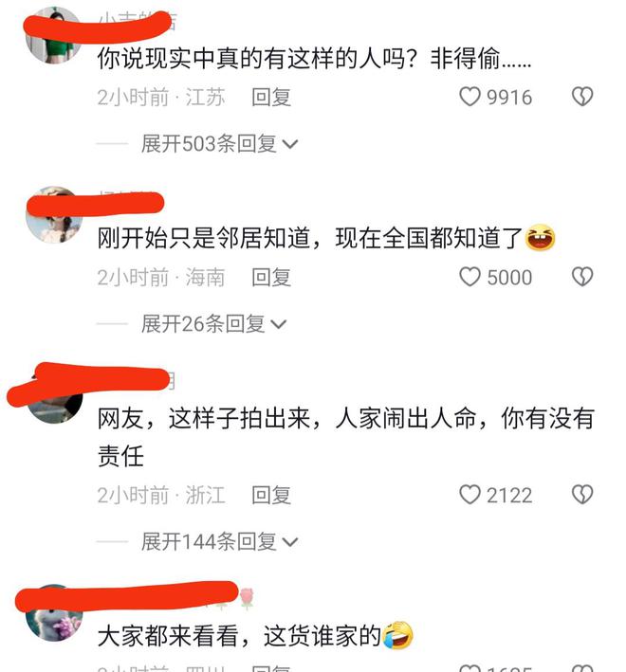Open the second commenter's avatar with hat
This screenshot has height=672, width=626.
tap(54, 215)
